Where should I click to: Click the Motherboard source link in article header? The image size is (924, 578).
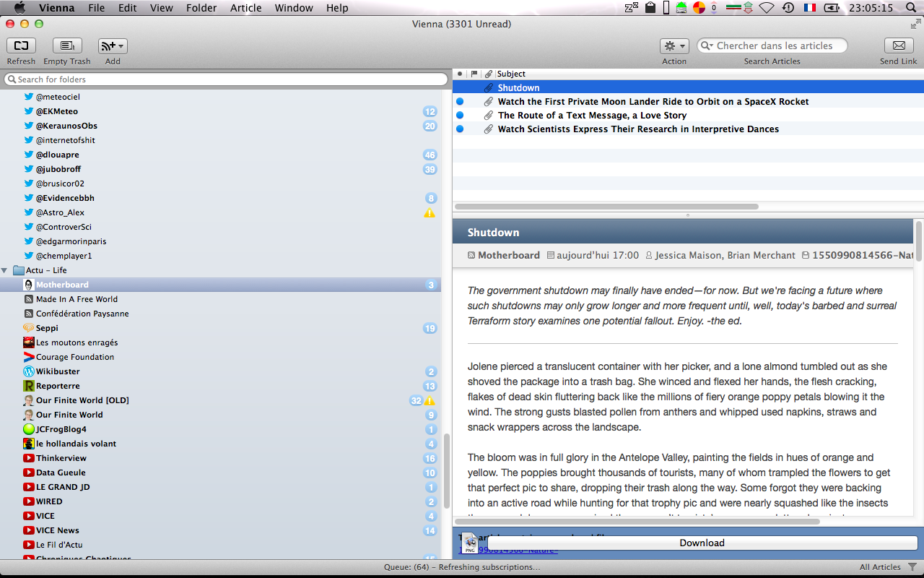point(509,255)
